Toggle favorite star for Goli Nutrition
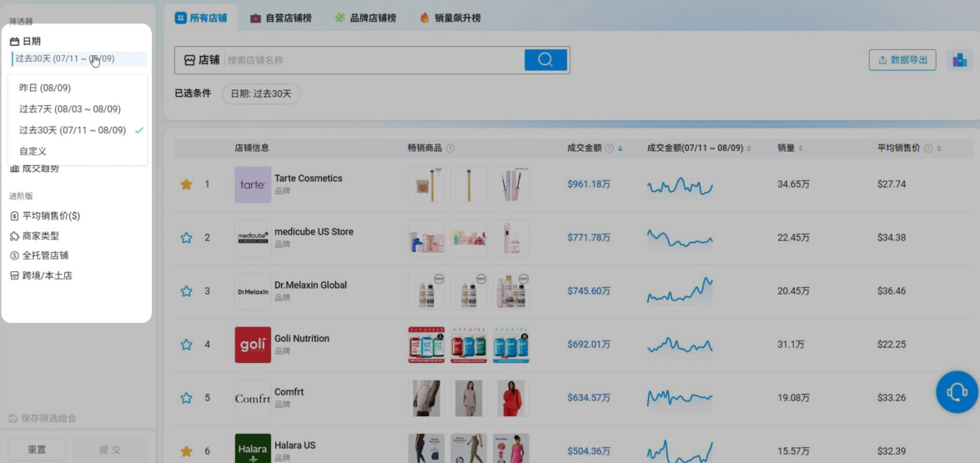Screen dimensions: 980x463 (186, 345)
